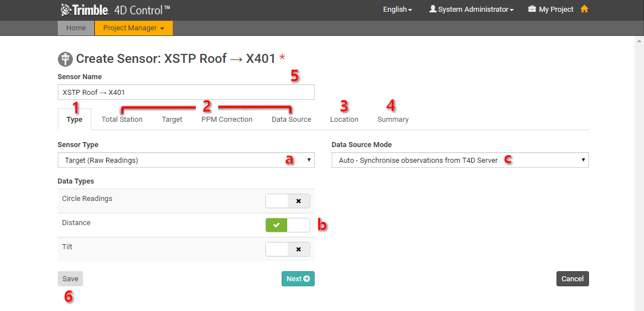The width and height of the screenshot is (644, 311).
Task: Enable the Circle Readings toggle
Action: pos(287,201)
